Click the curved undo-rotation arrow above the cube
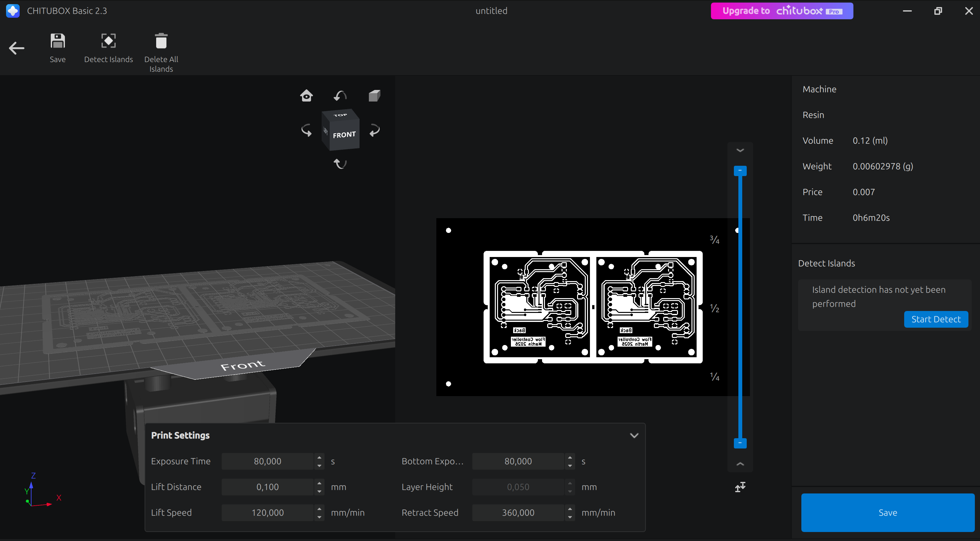Screen dimensions: 980x541 tap(340, 95)
